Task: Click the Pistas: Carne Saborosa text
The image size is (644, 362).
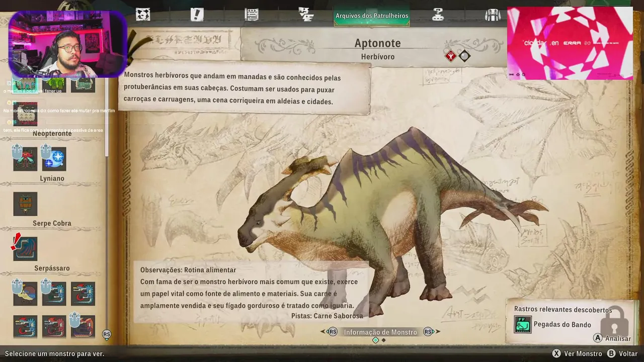Action: pyautogui.click(x=327, y=316)
